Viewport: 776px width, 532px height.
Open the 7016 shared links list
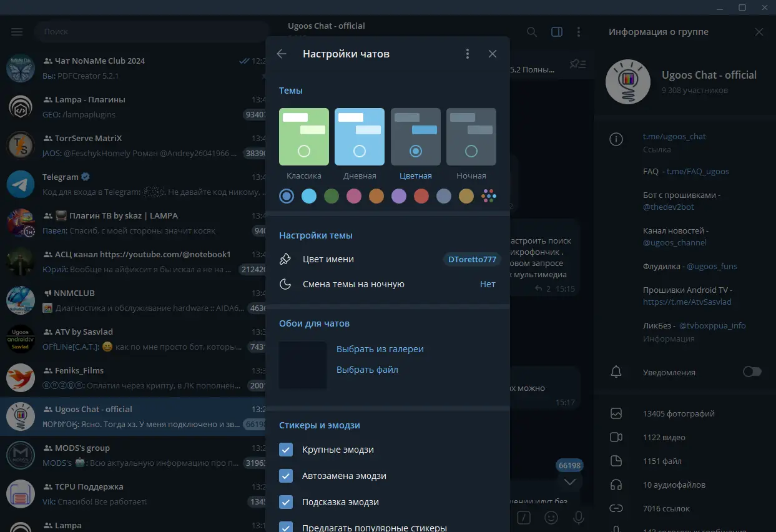685,508
